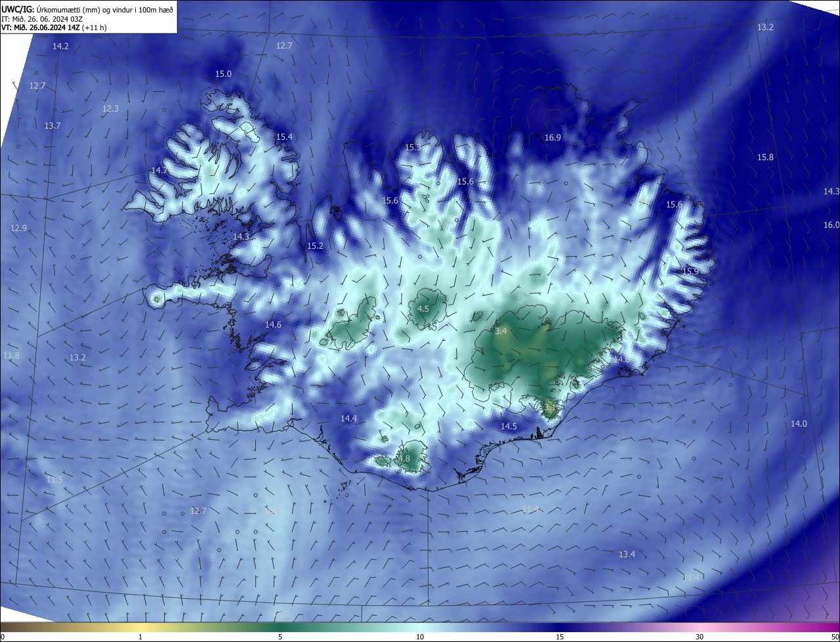Click the color scale tick labelled 15
Screen dimensions: 840x642
coord(560,637)
